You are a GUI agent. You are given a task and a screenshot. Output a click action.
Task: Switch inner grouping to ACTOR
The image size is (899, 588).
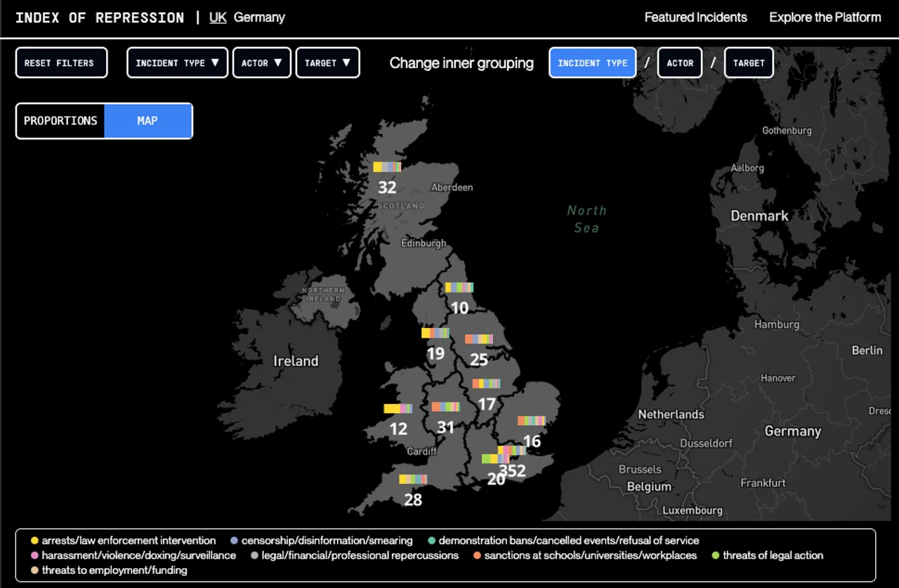[679, 63]
